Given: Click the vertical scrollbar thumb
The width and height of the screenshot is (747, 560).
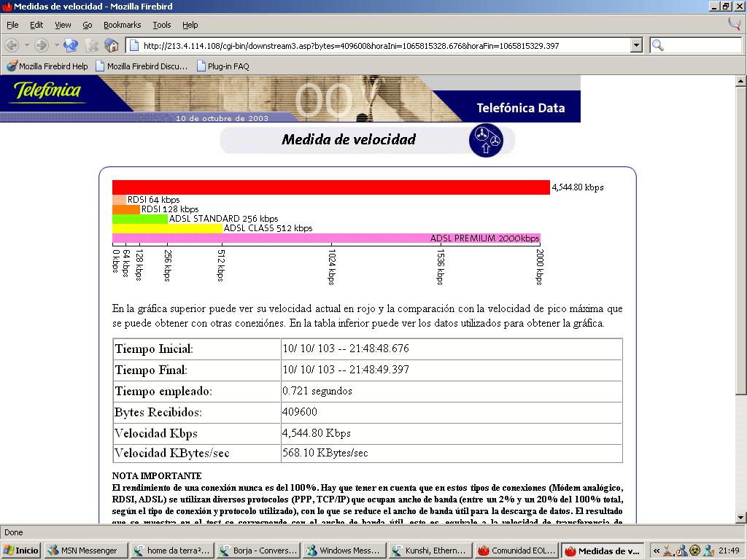Looking at the screenshot, I should tap(741, 241).
